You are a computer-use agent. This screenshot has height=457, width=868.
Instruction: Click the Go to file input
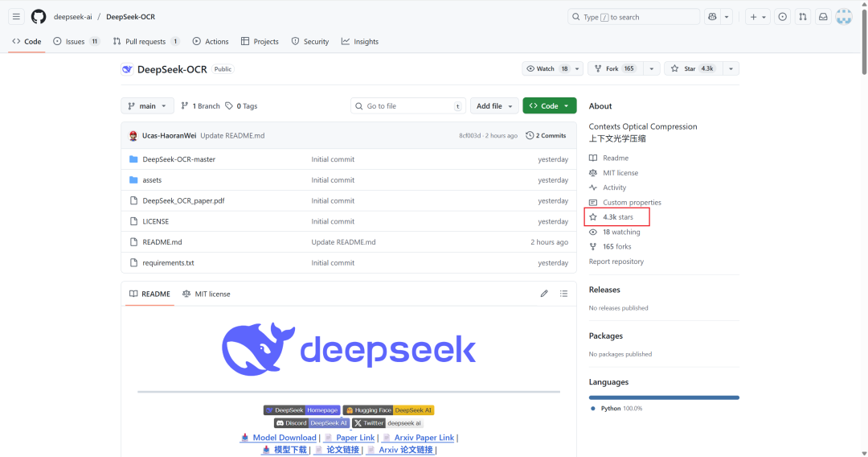(408, 106)
